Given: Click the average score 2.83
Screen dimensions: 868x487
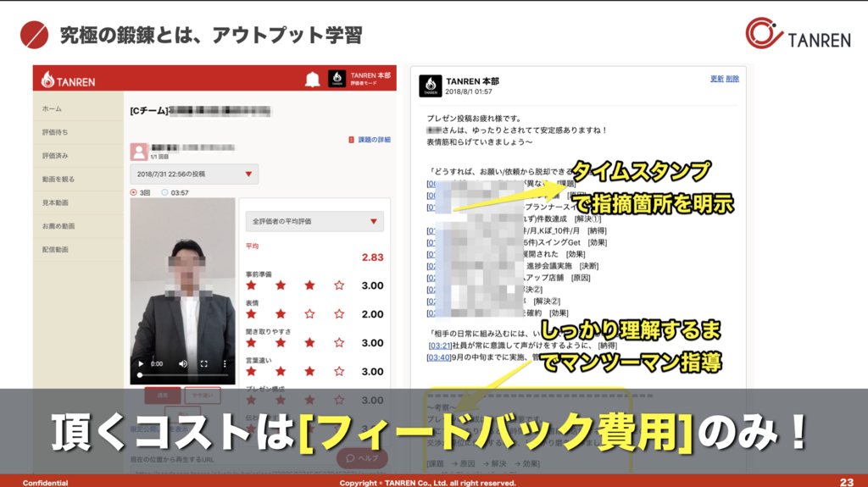Looking at the screenshot, I should (x=373, y=257).
